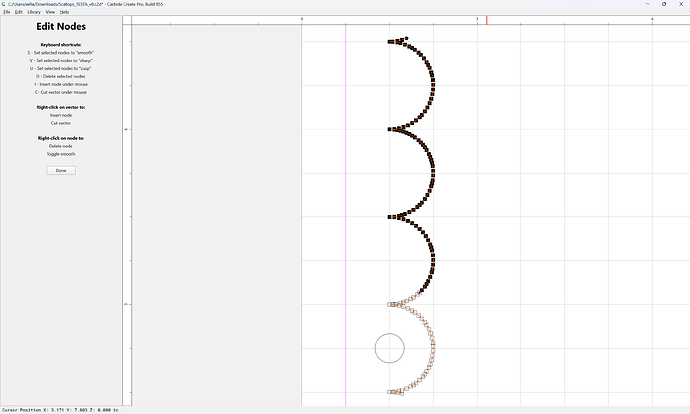
Task: Click the "V - Set selected nodes to sharp" line
Action: (x=61, y=61)
